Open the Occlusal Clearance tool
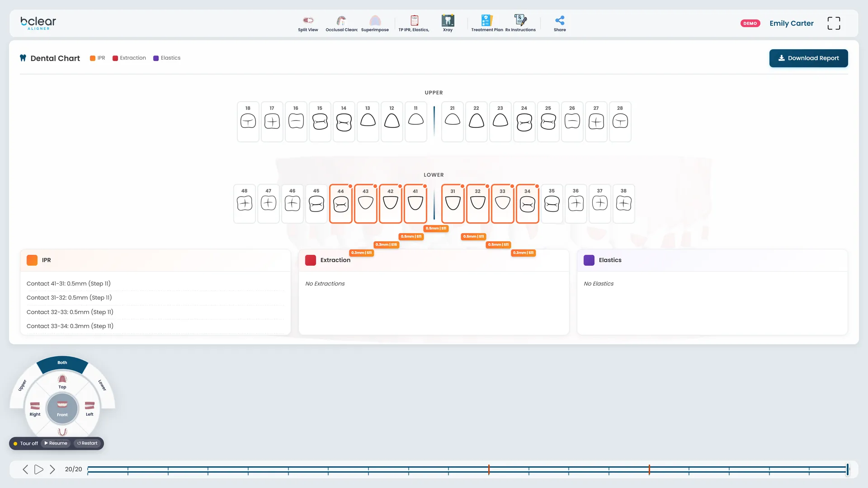Image resolution: width=868 pixels, height=488 pixels. tap(341, 23)
